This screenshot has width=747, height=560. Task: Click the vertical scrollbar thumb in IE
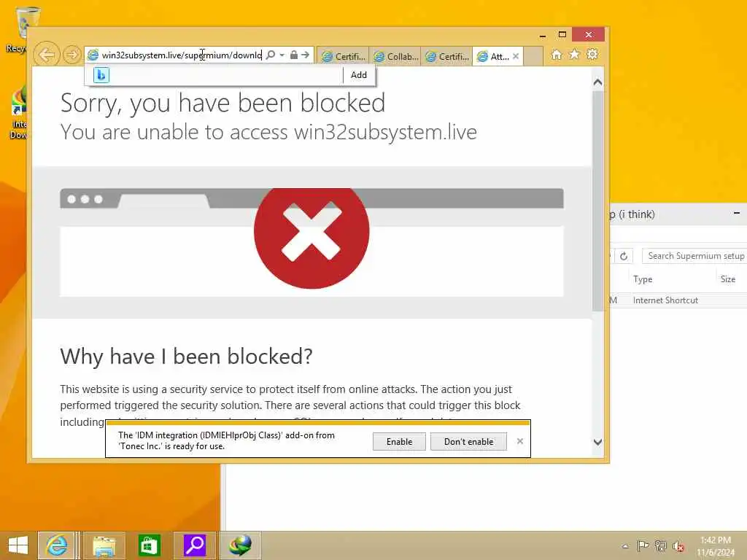tap(598, 201)
